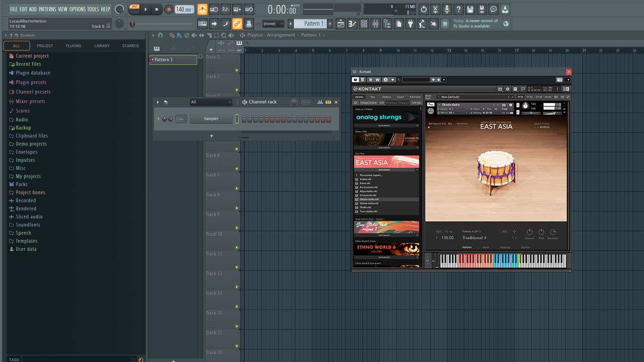Click the Render as audio file icon
The width and height of the screenshot is (644, 362).
point(481,9)
